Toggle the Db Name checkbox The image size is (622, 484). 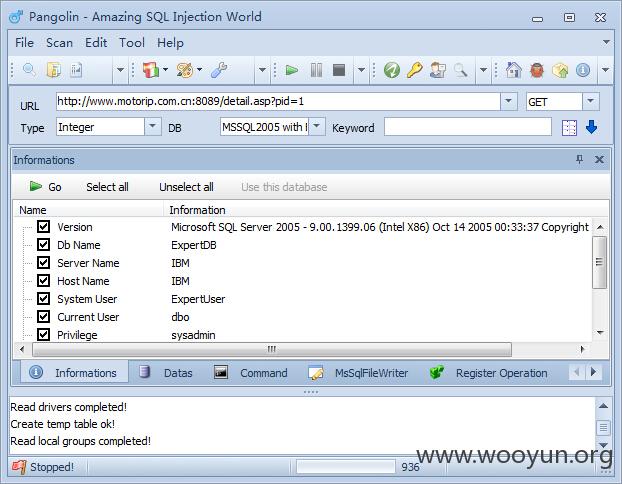pos(43,244)
